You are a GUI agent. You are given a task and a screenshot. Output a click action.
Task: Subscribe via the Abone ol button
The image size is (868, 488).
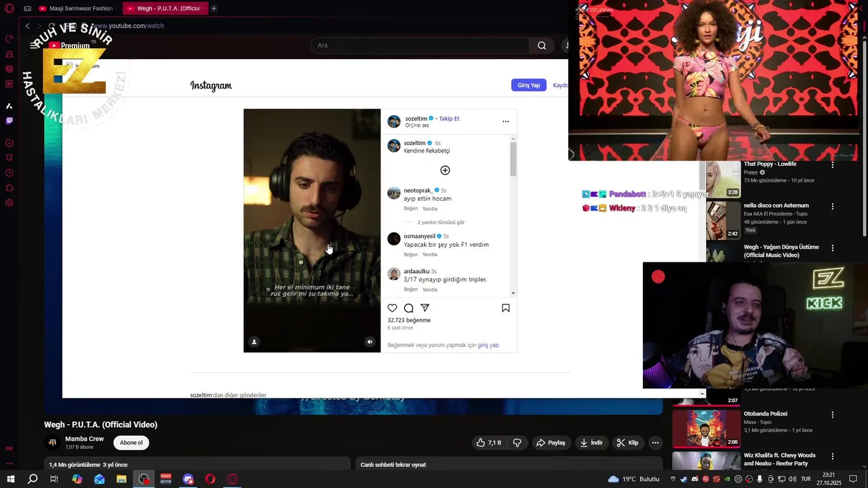coord(132,443)
